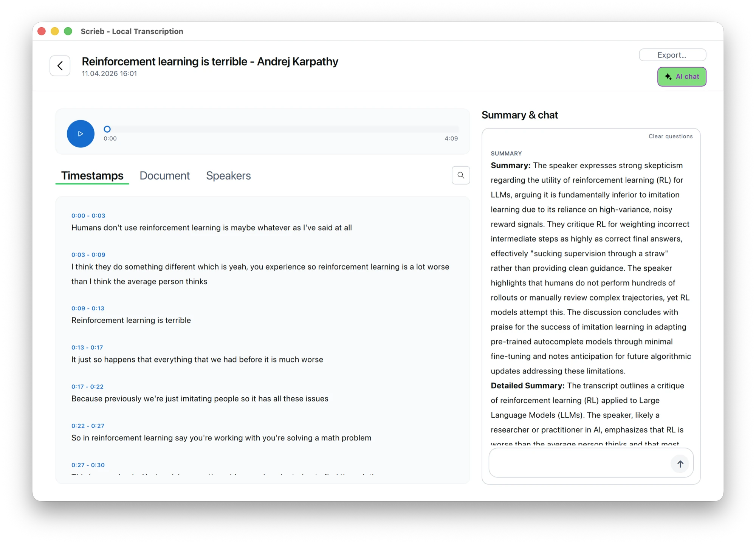Select line starting "Humans don't use reinforcement"
Image resolution: width=756 pixels, height=544 pixels.
coord(212,228)
